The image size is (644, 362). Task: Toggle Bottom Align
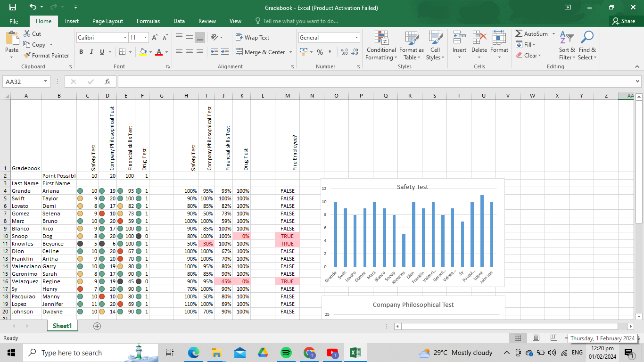[200, 37]
